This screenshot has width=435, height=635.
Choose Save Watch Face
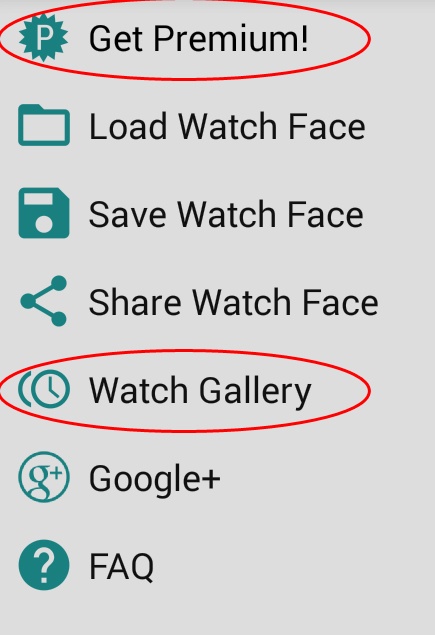pos(218,214)
